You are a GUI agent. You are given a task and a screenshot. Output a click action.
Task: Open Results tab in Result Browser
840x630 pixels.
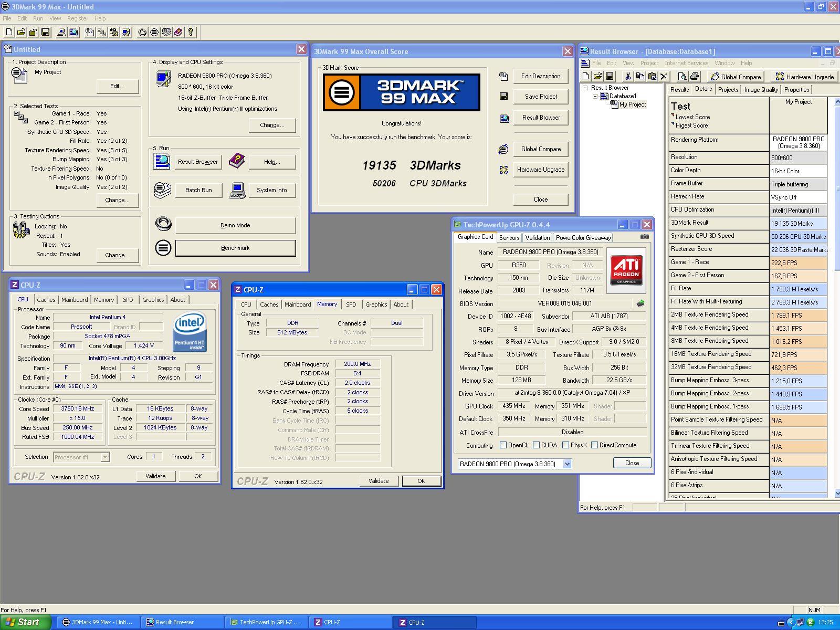(679, 90)
